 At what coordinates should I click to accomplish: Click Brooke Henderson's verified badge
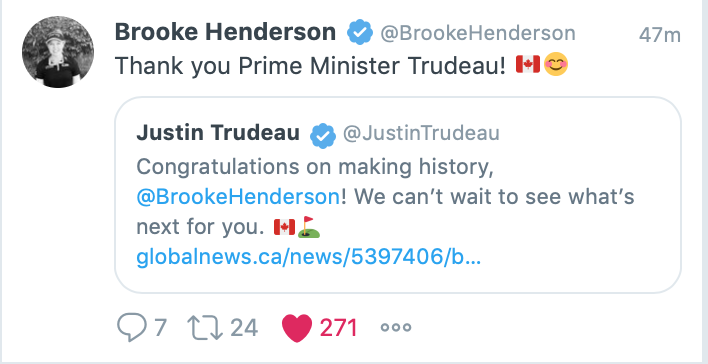359,33
